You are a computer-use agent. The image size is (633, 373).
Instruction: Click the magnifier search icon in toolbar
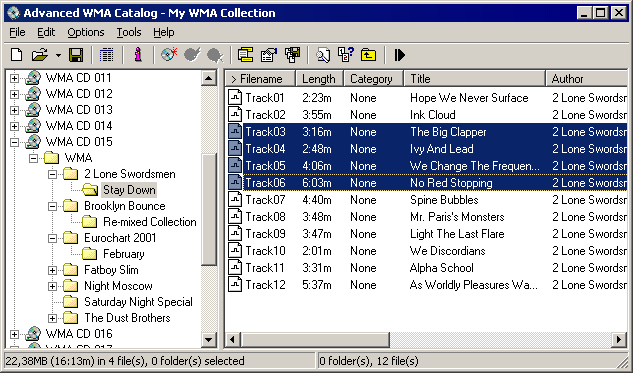(x=323, y=55)
